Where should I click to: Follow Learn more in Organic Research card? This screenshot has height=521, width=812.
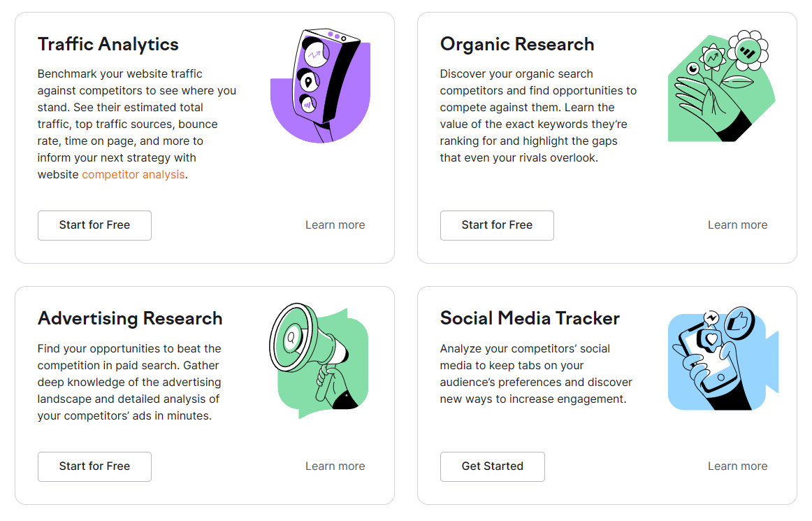click(737, 225)
